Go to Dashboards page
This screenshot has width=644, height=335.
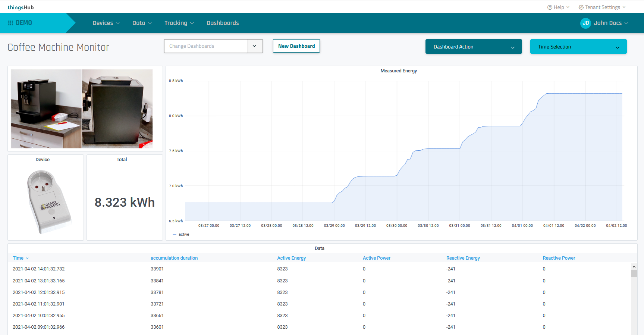click(x=223, y=23)
